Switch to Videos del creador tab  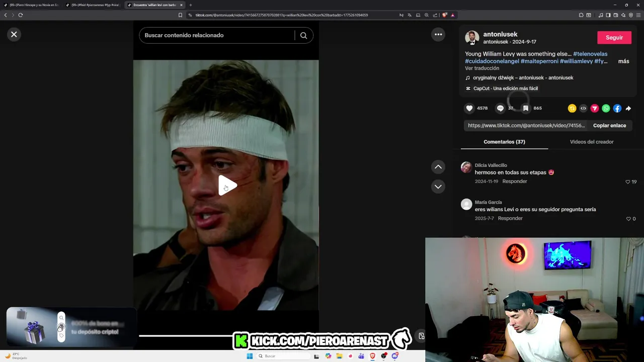(592, 142)
